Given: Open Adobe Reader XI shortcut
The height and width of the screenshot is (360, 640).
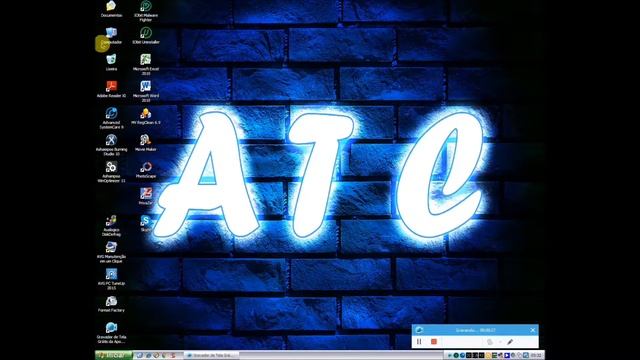Looking at the screenshot, I should (111, 89).
